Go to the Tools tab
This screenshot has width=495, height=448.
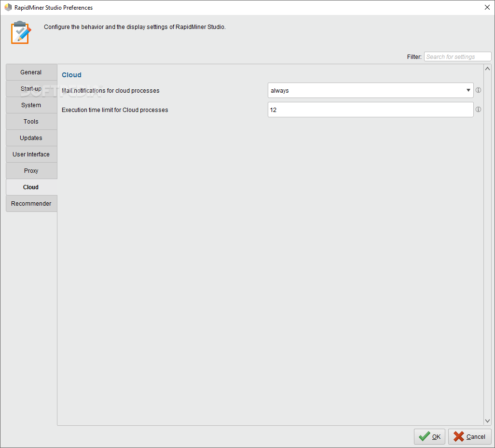[x=31, y=121]
